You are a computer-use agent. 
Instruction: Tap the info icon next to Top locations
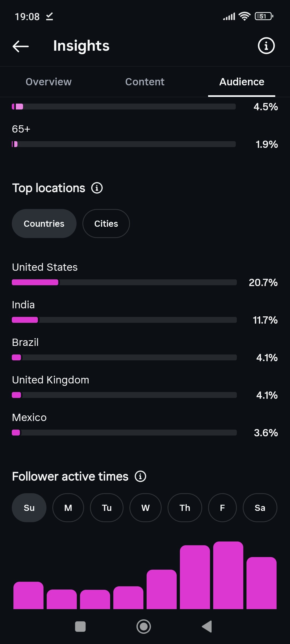point(97,188)
